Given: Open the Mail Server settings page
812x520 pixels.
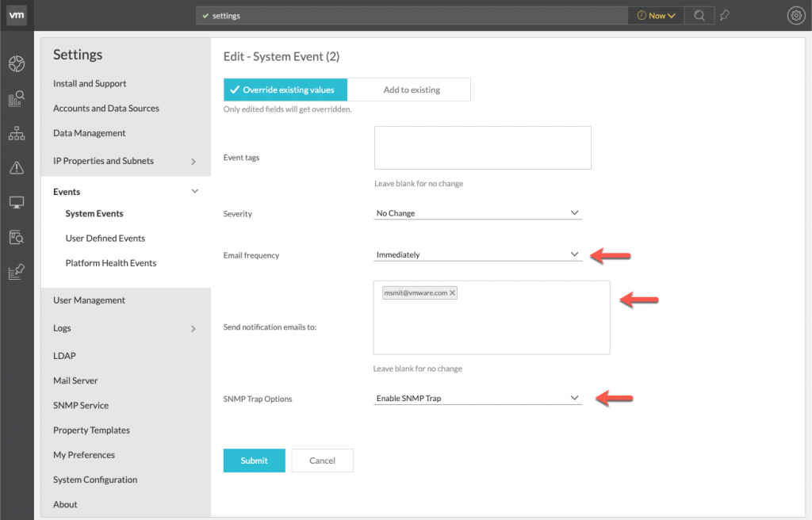Looking at the screenshot, I should (75, 380).
